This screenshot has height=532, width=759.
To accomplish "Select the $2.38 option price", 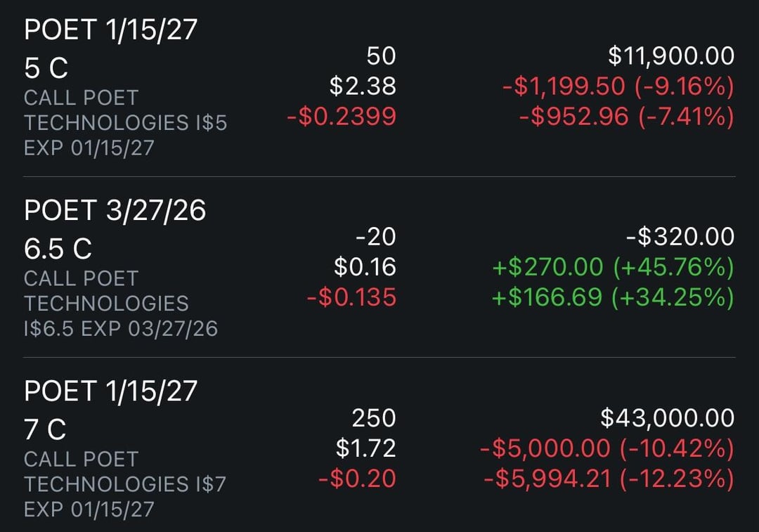I will (x=363, y=86).
